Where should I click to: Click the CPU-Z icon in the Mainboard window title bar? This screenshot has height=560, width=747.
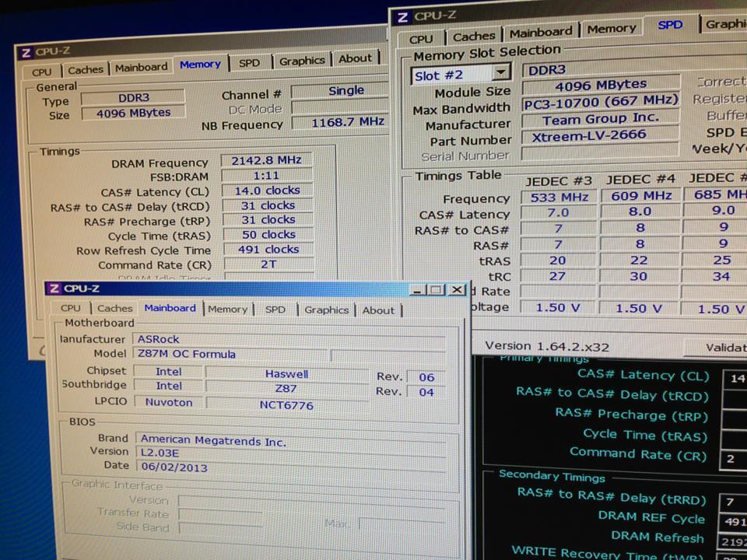coord(54,289)
